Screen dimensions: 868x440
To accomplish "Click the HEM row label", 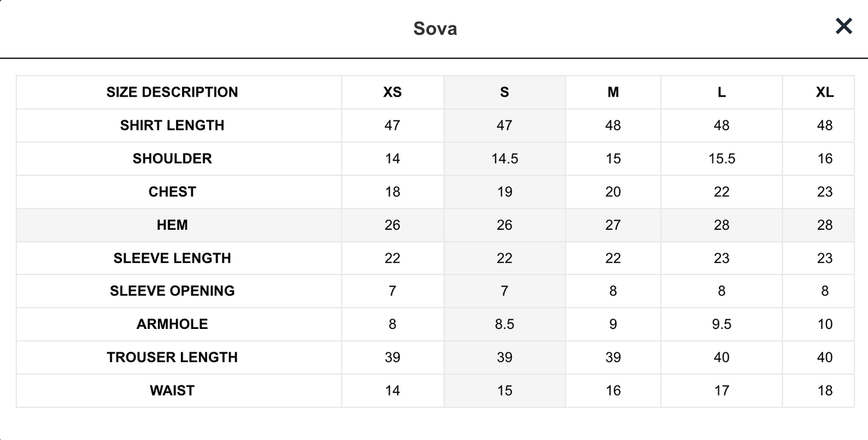I will click(172, 225).
